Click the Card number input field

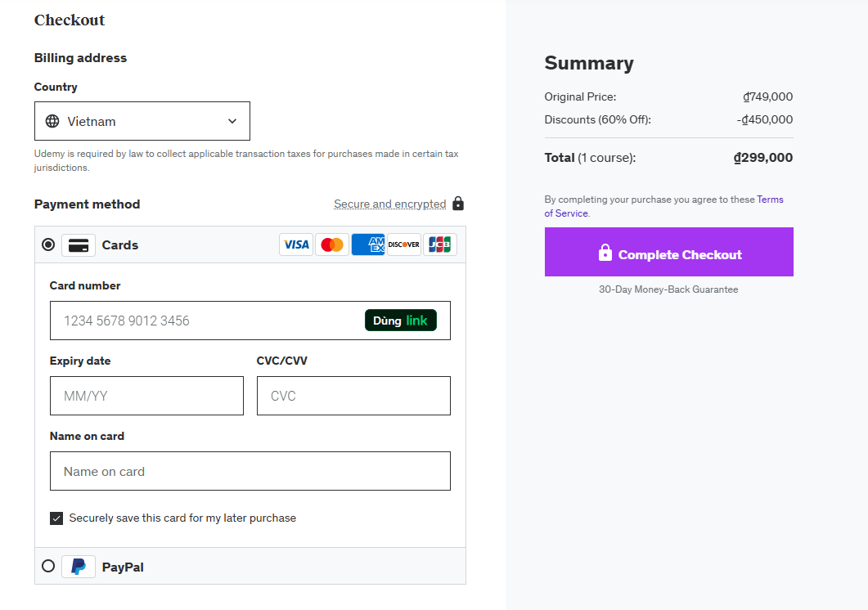[x=205, y=321]
